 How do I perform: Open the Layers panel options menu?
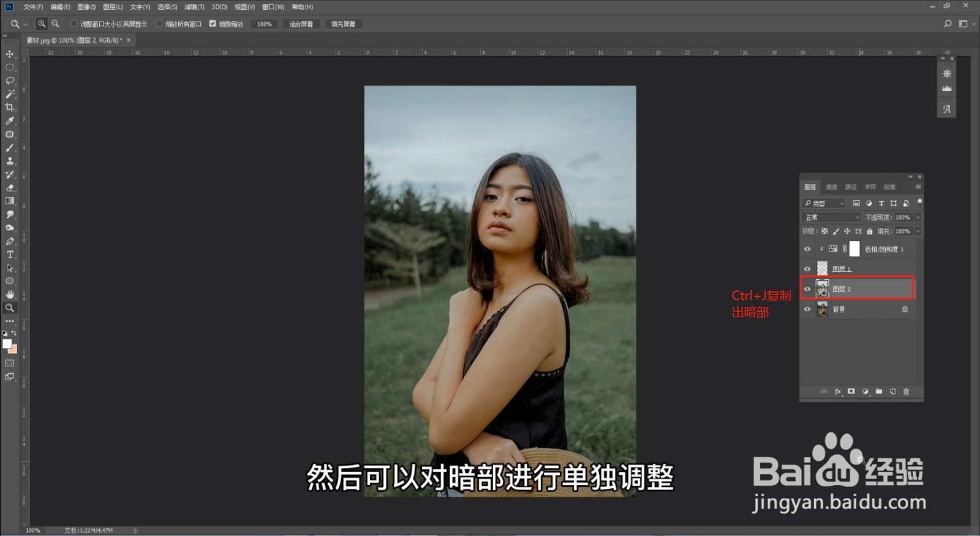pyautogui.click(x=918, y=187)
